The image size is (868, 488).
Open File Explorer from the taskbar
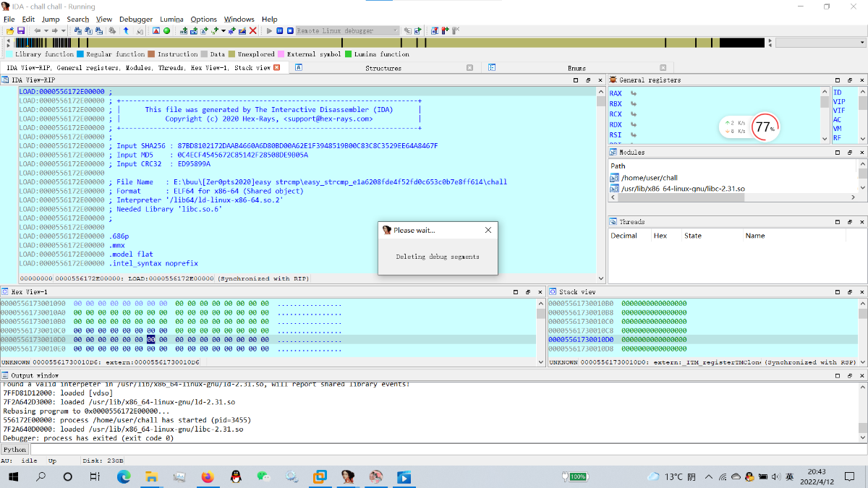coord(151,477)
